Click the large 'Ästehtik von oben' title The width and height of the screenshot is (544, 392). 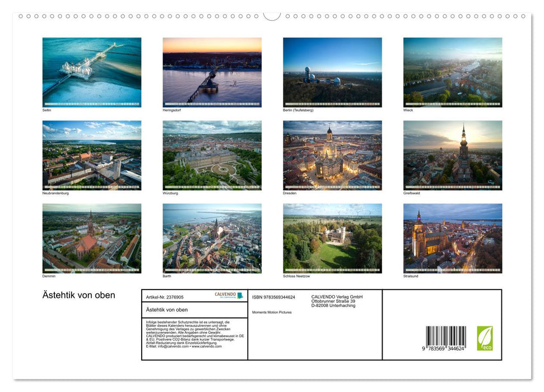tap(79, 295)
